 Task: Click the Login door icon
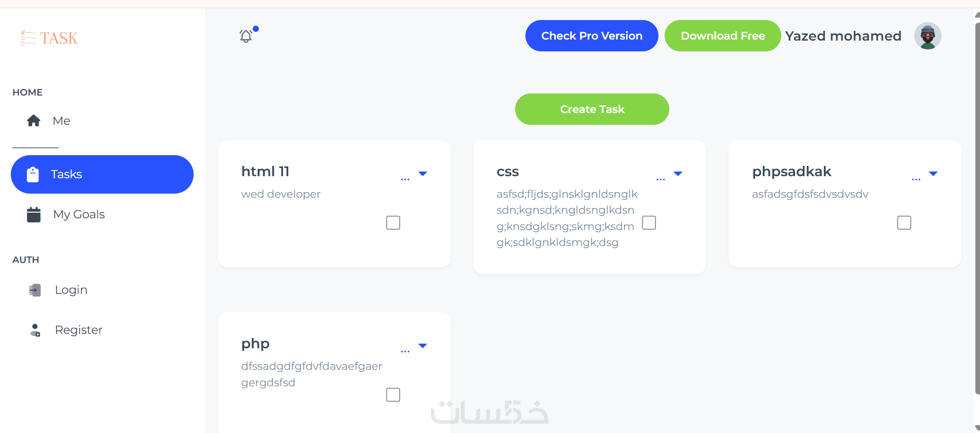pos(35,290)
